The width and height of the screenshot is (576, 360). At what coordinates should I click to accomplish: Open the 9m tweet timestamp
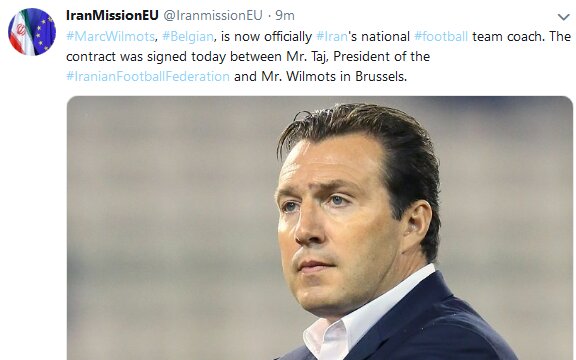tap(285, 15)
